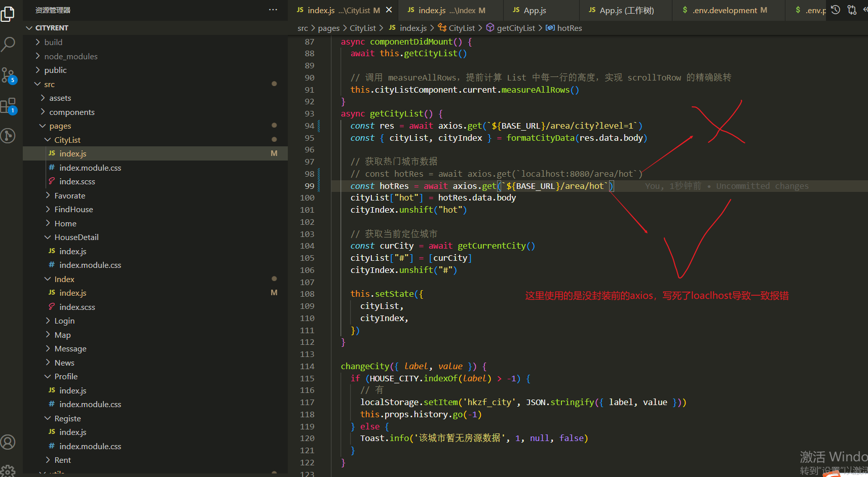The image size is (868, 477).
Task: Click line number 99 in gutter
Action: 309,186
